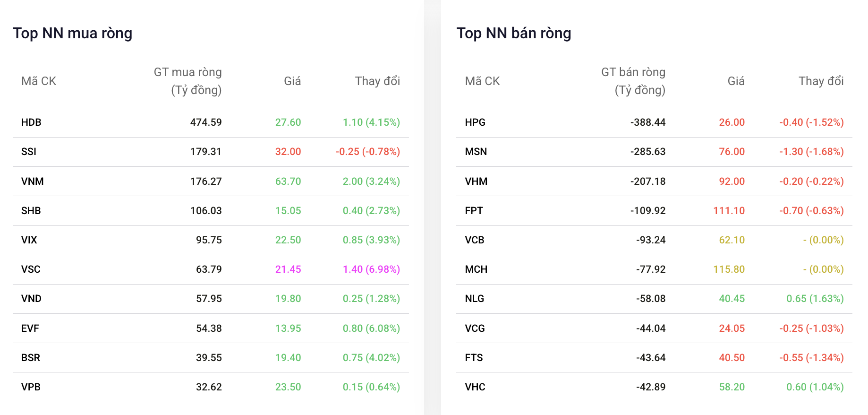
Task: Select VIX ticker symbol
Action: point(29,240)
